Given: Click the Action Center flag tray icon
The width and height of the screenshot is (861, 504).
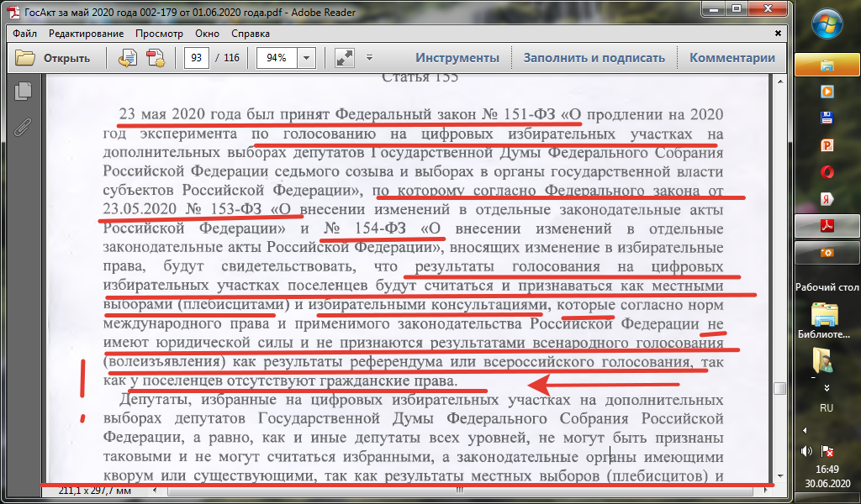Looking at the screenshot, I should (827, 451).
